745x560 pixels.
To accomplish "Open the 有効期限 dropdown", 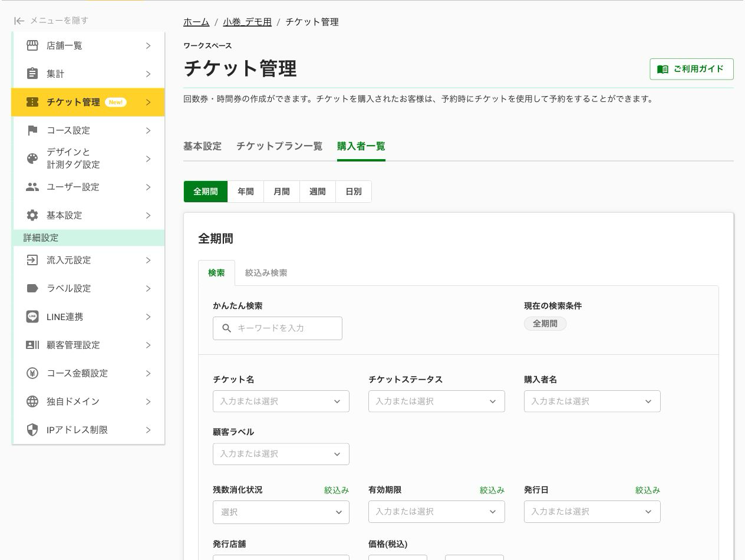I will [x=437, y=512].
